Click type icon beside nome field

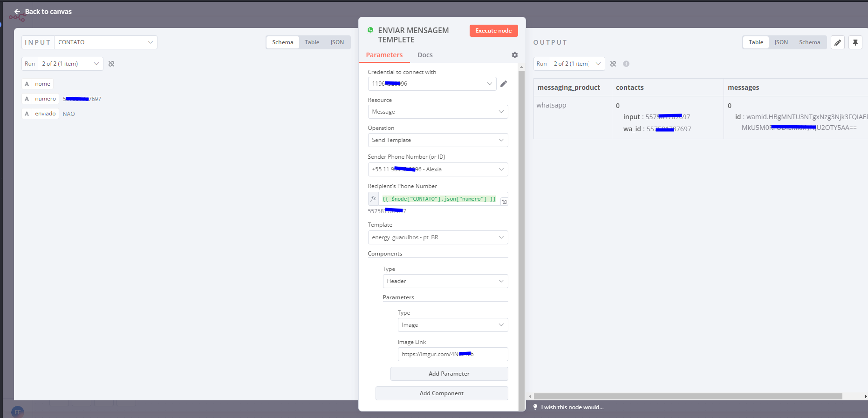[x=27, y=84]
